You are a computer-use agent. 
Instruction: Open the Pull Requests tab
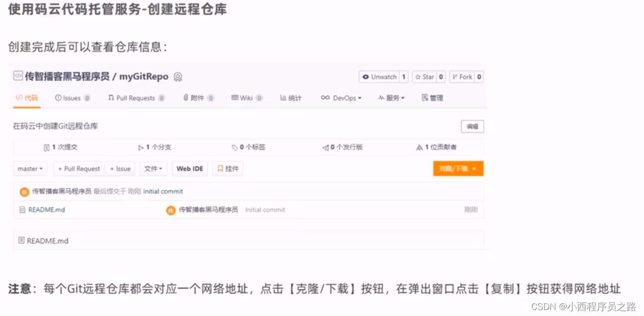[136, 98]
